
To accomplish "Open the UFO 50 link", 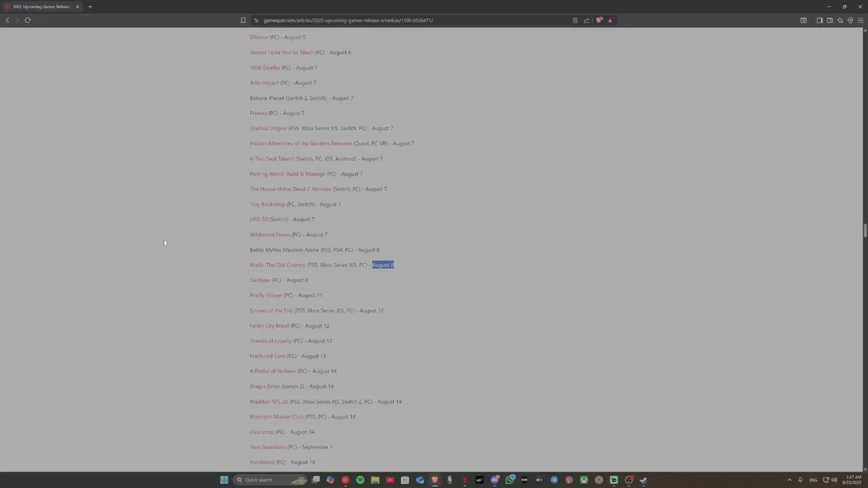I will coord(258,220).
